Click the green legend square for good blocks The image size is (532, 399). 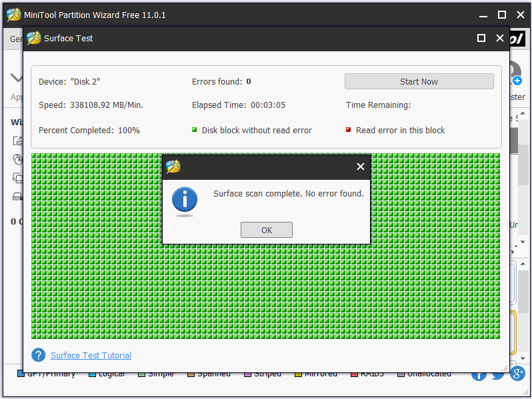click(195, 129)
